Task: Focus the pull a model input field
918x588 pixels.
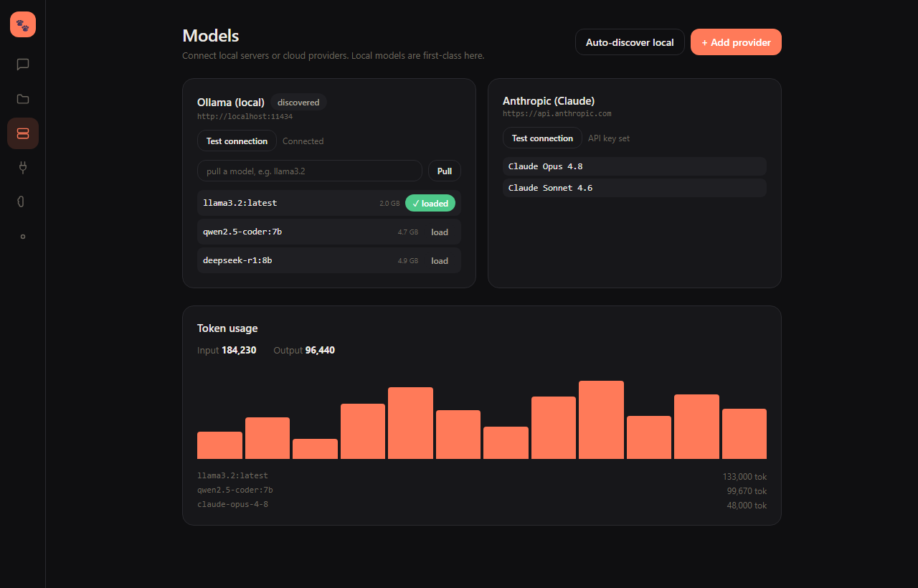Action: pos(310,171)
